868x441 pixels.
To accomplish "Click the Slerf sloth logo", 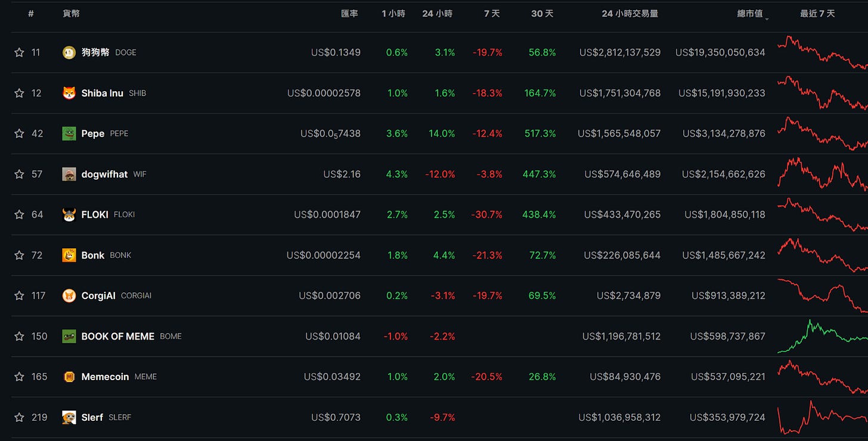I will 69,418.
